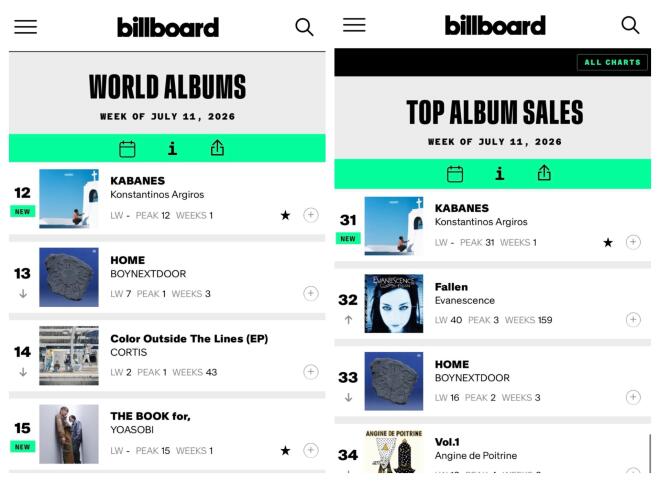Open calendar date picker on World Albums chart
Screen dimensions: 660x482
[x=127, y=149]
